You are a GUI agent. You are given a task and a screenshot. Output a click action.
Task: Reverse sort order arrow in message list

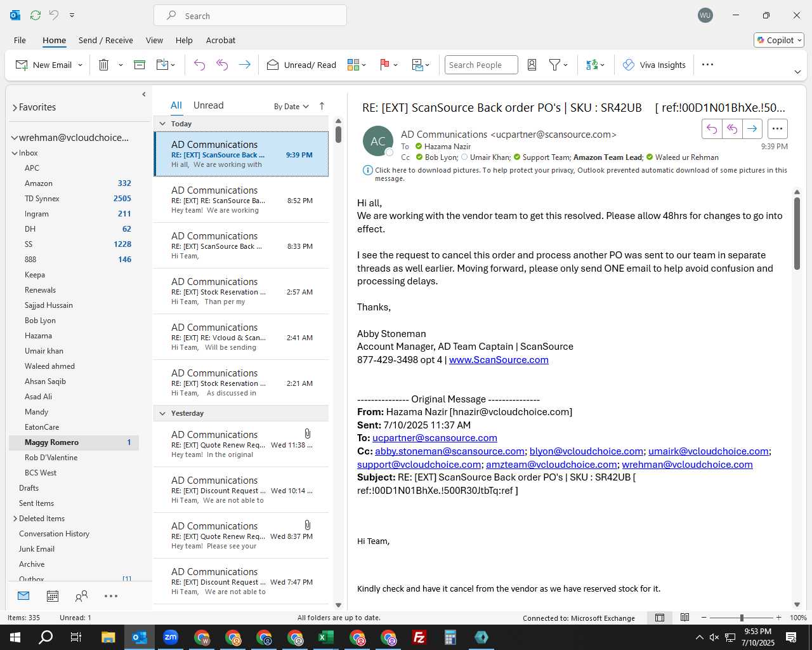(322, 106)
